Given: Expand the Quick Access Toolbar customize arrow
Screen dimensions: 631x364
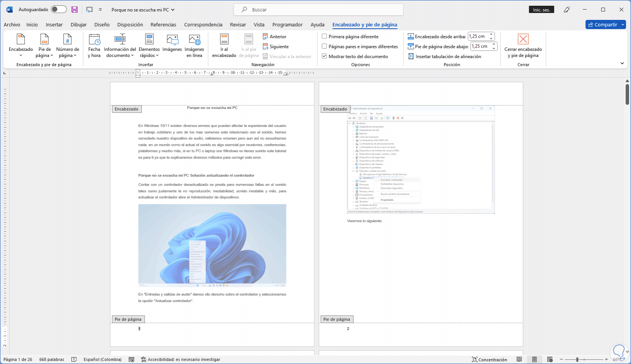Looking at the screenshot, I should [x=100, y=10].
